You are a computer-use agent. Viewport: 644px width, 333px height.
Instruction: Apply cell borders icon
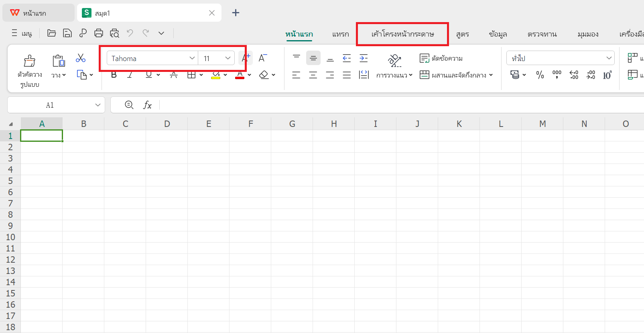pos(192,75)
